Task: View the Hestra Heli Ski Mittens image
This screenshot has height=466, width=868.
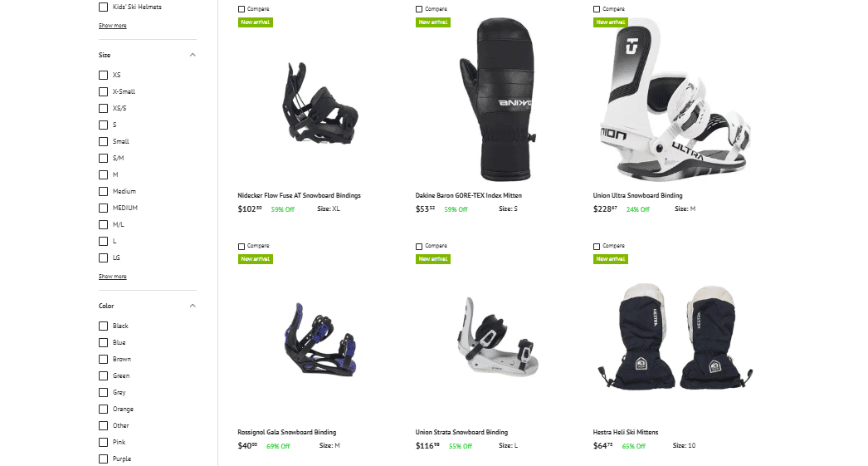Action: tap(675, 336)
